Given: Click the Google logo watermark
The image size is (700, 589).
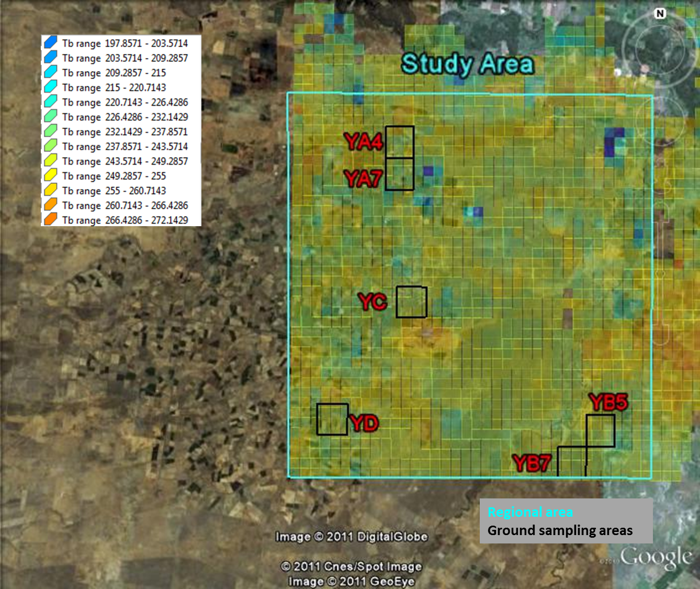Looking at the screenshot, I should (656, 558).
